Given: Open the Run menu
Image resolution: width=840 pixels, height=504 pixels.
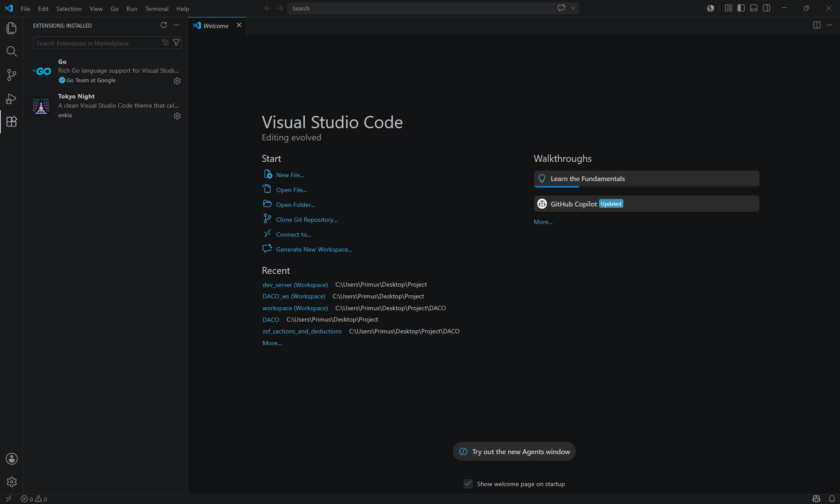Looking at the screenshot, I should click(132, 9).
